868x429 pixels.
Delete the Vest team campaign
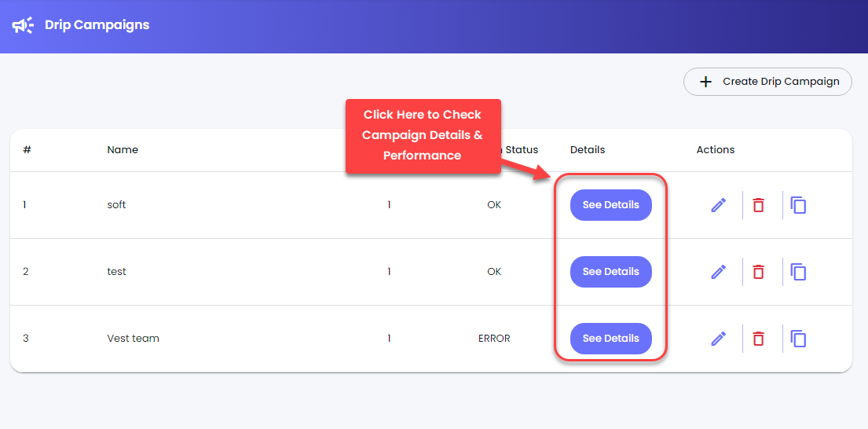(758, 338)
